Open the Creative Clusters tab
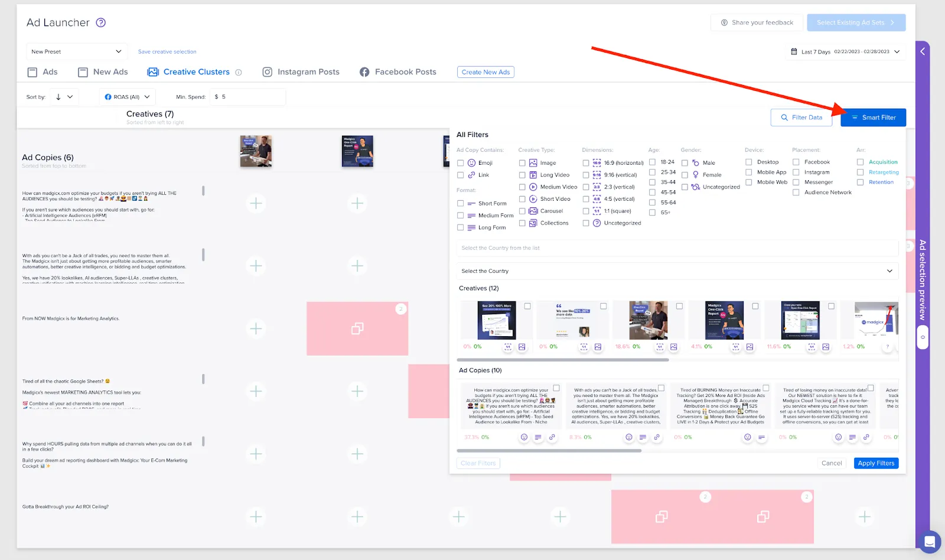Viewport: 945px width, 560px height. [x=189, y=72]
